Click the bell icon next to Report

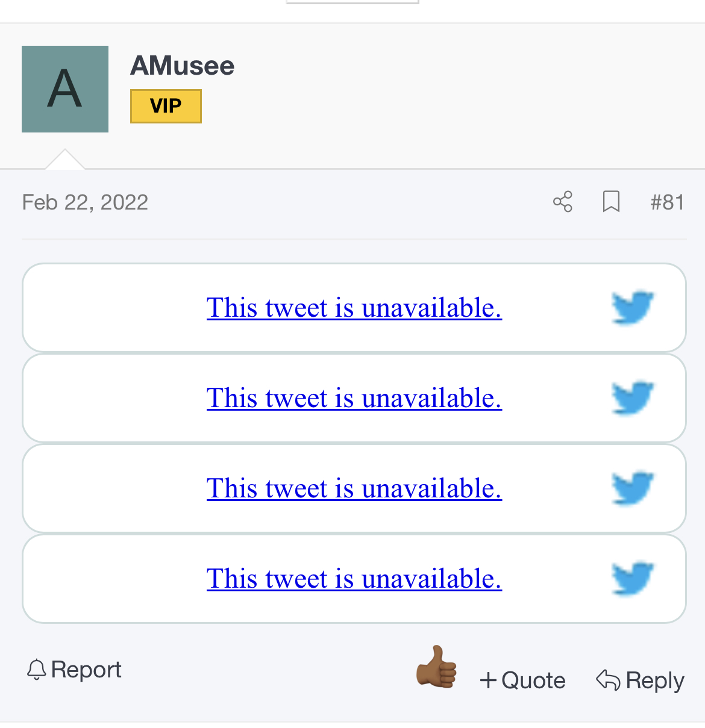click(x=37, y=670)
